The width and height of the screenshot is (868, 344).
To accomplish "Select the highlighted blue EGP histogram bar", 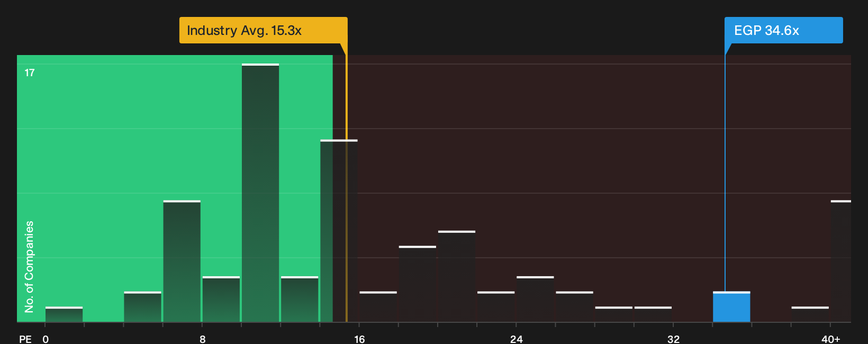I will tap(731, 306).
